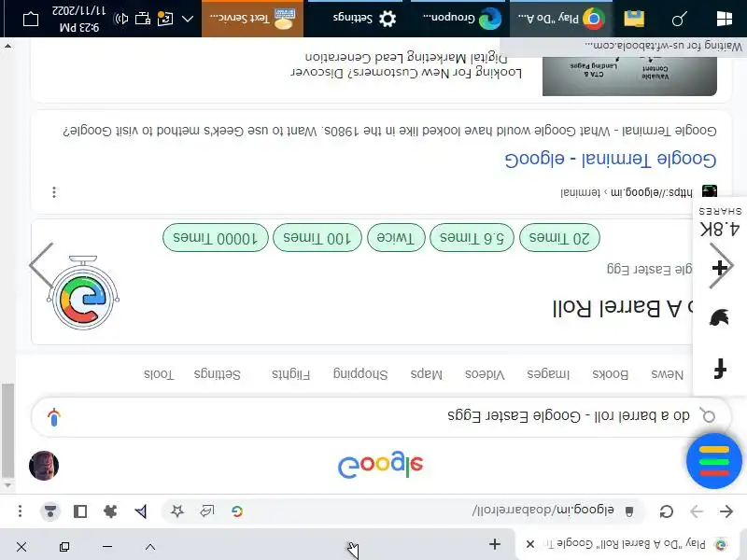Click the microphone voice search icon

pyautogui.click(x=54, y=417)
